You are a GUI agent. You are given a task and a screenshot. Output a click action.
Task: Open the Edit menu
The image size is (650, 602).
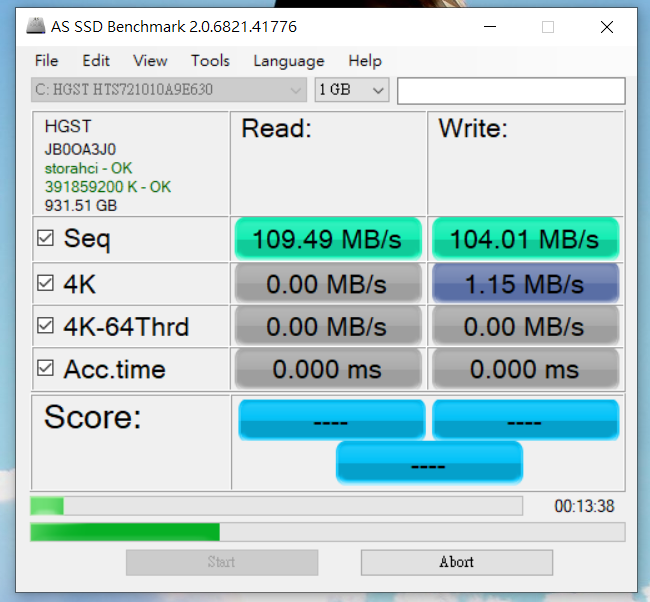(x=96, y=61)
